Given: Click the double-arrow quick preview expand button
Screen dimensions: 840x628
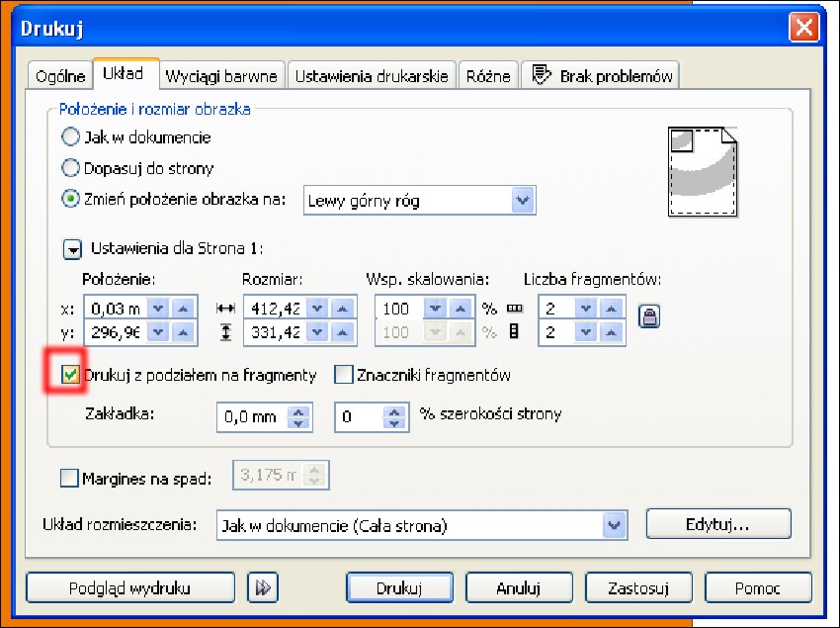Looking at the screenshot, I should pos(262,587).
